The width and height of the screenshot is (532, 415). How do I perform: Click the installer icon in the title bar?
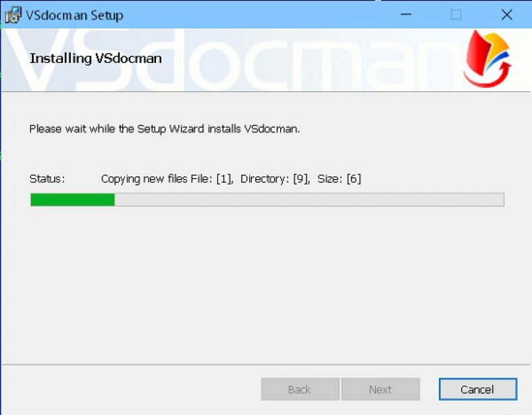(x=14, y=15)
